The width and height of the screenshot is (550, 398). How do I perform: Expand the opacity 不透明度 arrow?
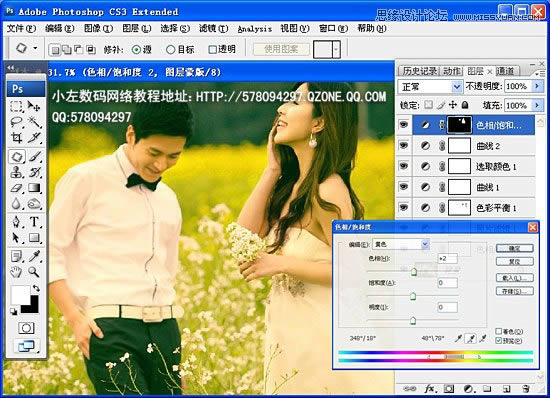tap(537, 86)
